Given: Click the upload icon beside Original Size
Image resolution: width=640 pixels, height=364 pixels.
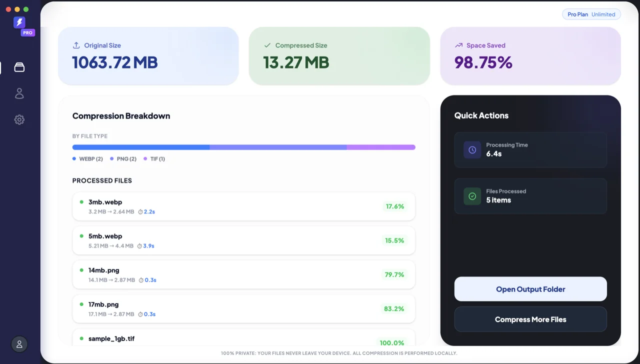Looking at the screenshot, I should click(x=76, y=45).
